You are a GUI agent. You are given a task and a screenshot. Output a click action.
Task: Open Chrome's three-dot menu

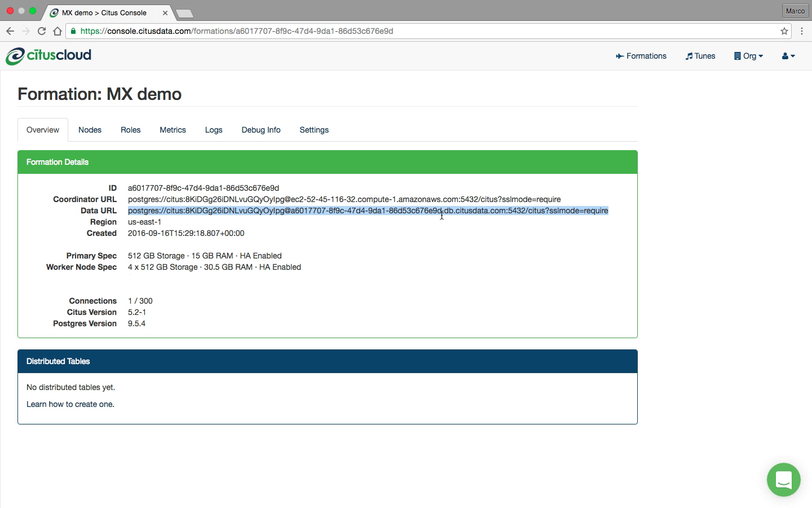(801, 31)
